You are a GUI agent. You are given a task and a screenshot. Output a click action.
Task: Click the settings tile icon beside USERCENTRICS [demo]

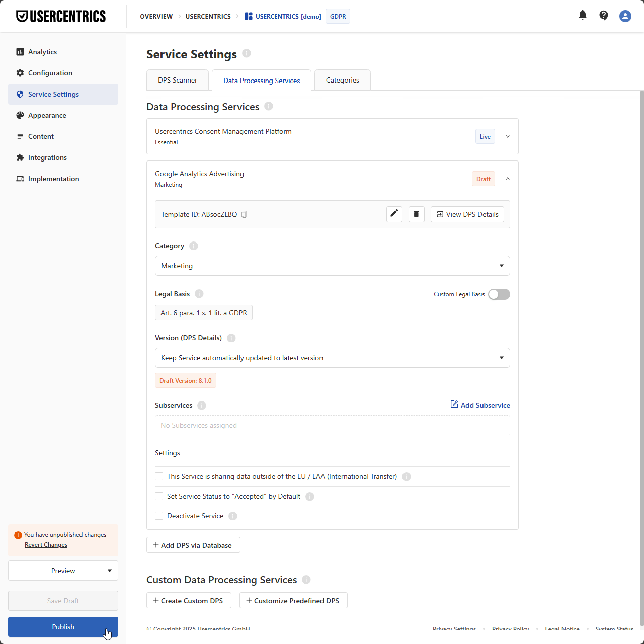(249, 16)
